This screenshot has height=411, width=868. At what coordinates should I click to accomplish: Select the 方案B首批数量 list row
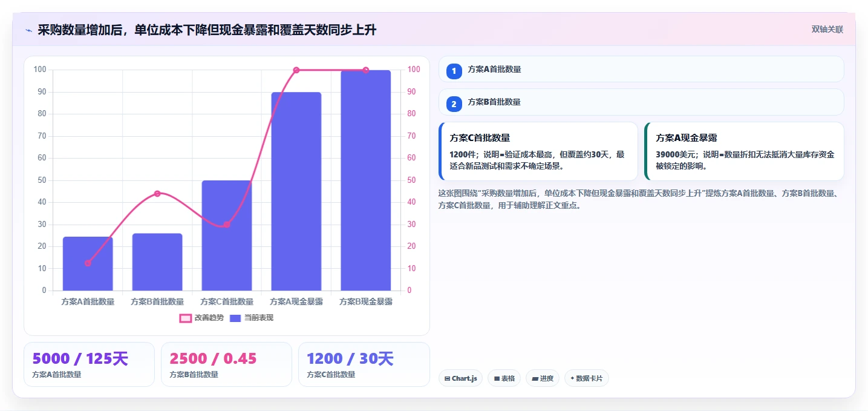pyautogui.click(x=641, y=102)
